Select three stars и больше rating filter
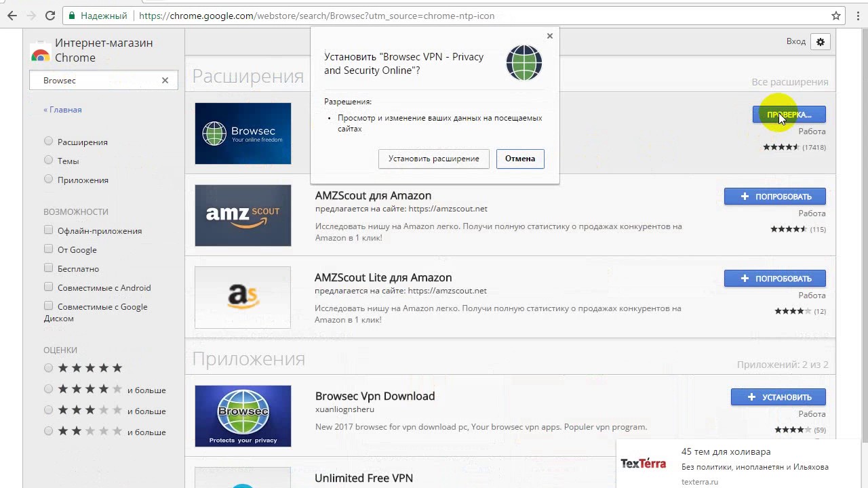Image resolution: width=868 pixels, height=488 pixels. tap(48, 410)
